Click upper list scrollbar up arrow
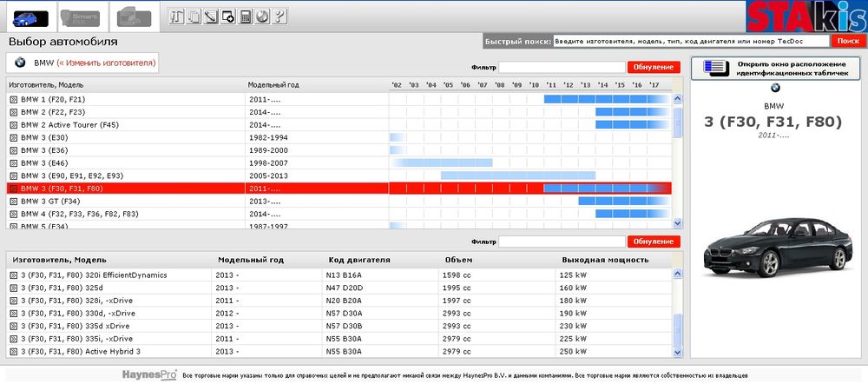Screen dimensions: 868x384 [678, 99]
